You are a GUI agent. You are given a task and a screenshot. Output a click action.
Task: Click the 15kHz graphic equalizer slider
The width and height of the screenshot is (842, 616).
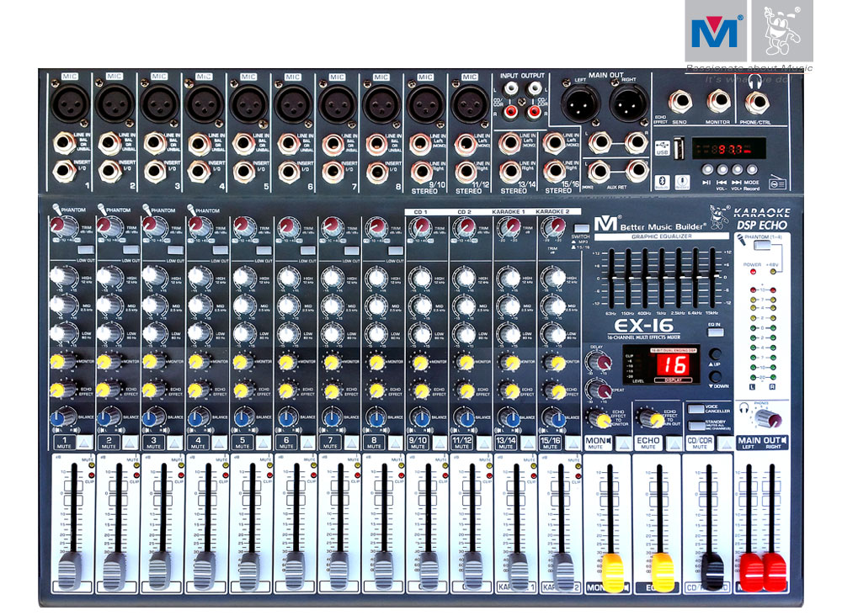tap(712, 279)
